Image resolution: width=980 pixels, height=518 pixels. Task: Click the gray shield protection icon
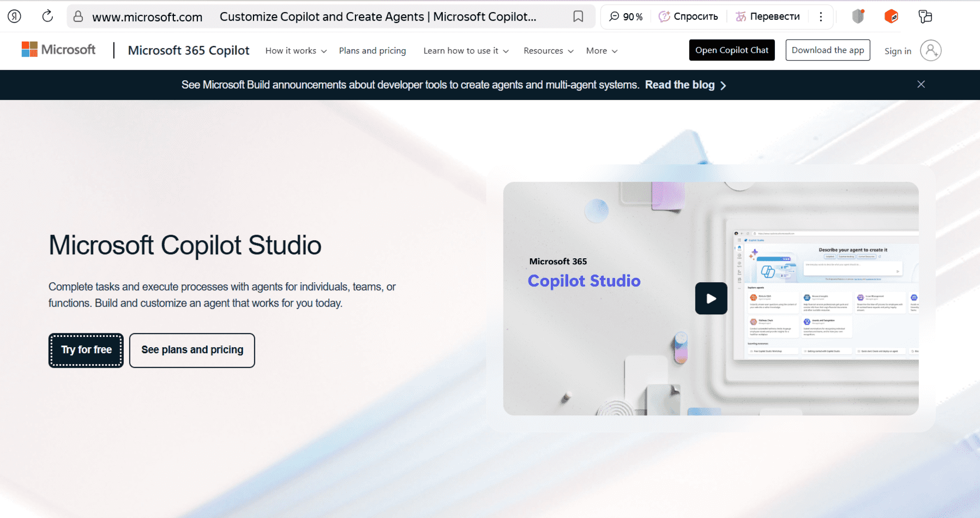click(858, 16)
